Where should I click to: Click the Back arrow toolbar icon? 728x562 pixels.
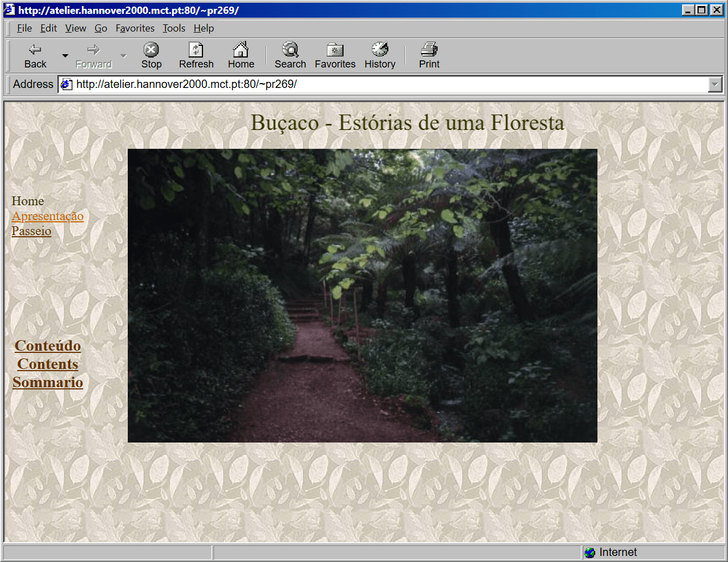[x=35, y=50]
